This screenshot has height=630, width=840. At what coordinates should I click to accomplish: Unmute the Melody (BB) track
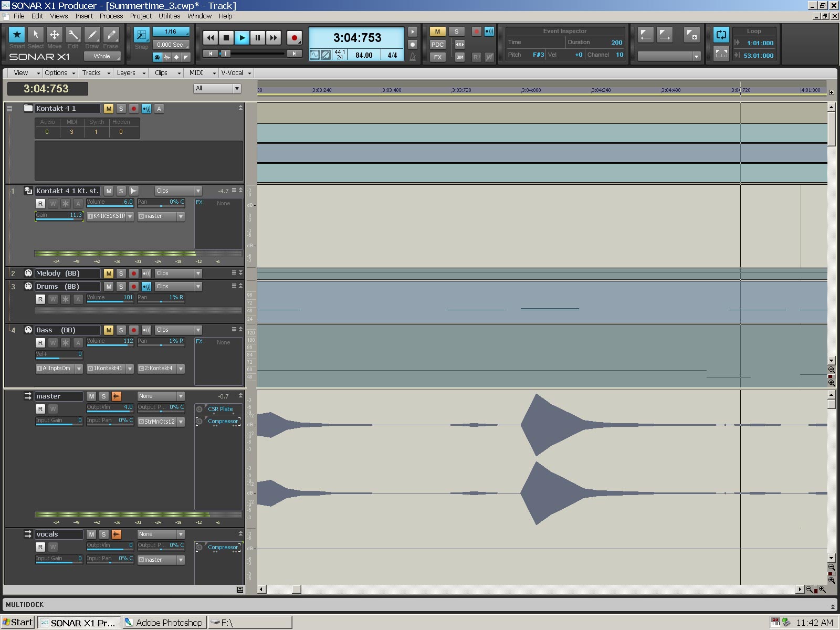(108, 274)
